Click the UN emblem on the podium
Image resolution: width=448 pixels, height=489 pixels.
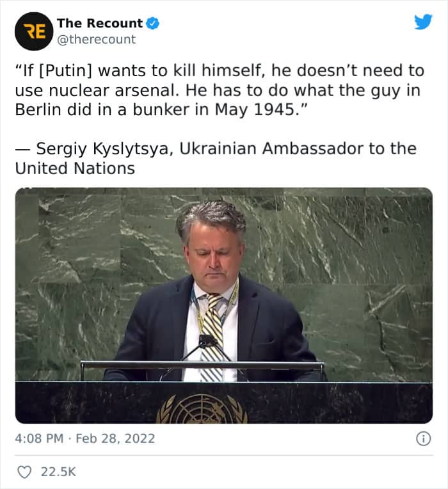point(202,408)
